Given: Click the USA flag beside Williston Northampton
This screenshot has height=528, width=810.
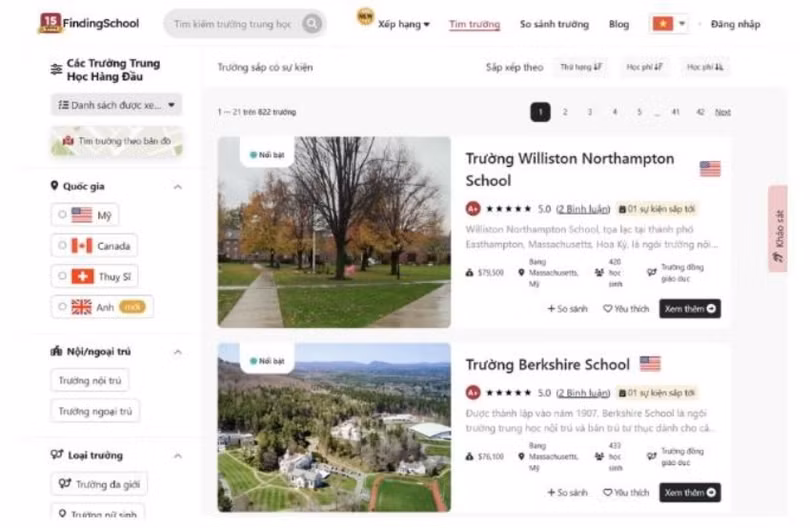Looking at the screenshot, I should pos(710,169).
